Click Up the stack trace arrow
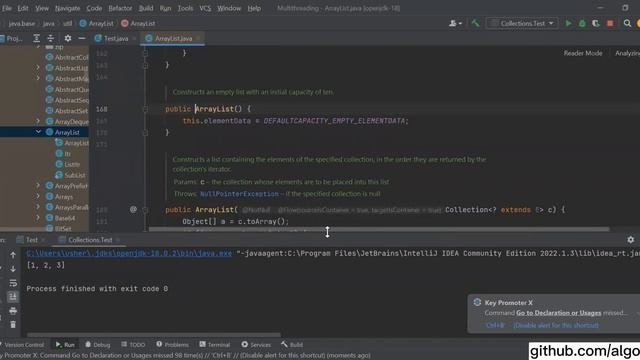Viewport: 640px width, 360px height. click(13, 255)
